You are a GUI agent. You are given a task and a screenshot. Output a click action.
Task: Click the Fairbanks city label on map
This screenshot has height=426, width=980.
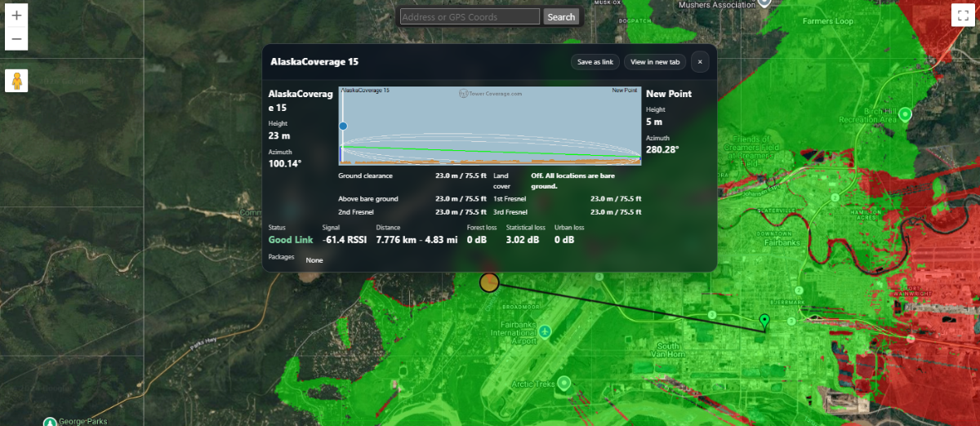[x=783, y=243]
